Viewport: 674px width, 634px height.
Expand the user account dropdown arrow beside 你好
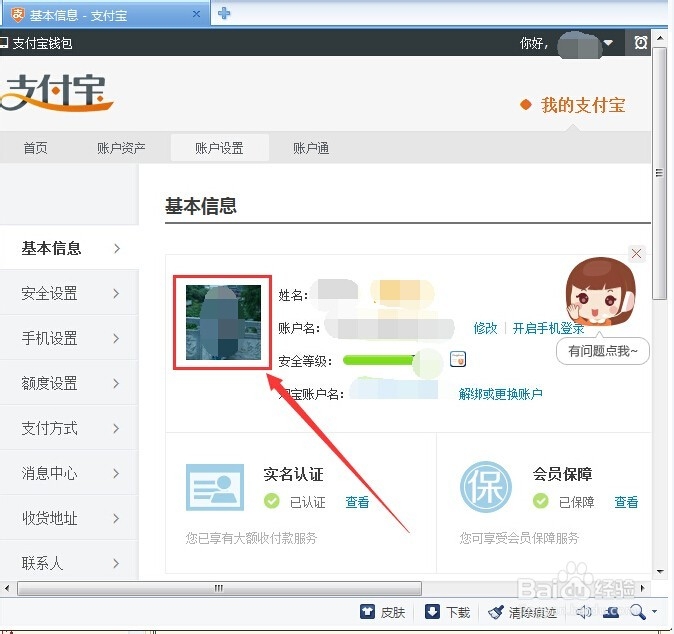608,43
